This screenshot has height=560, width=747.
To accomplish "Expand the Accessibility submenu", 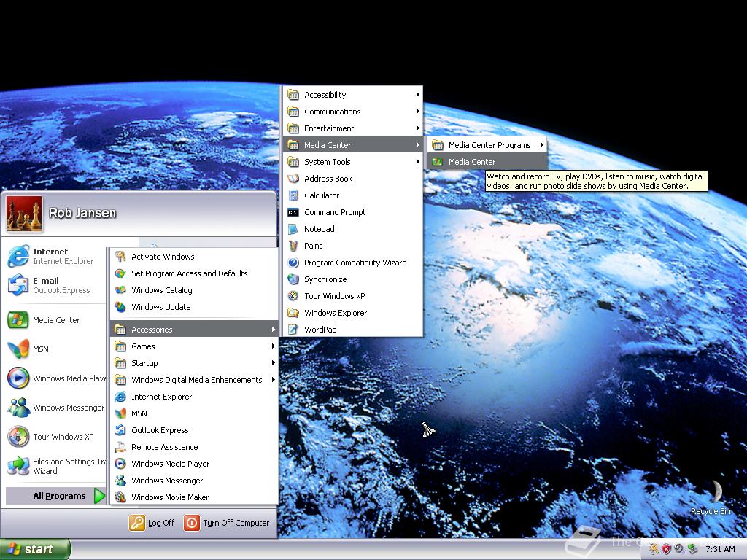I will [353, 95].
